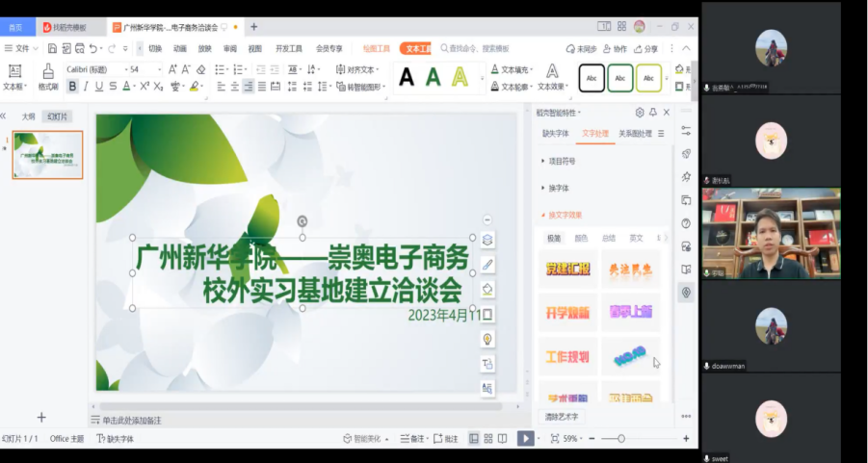Switch to reading view icon

[503, 439]
